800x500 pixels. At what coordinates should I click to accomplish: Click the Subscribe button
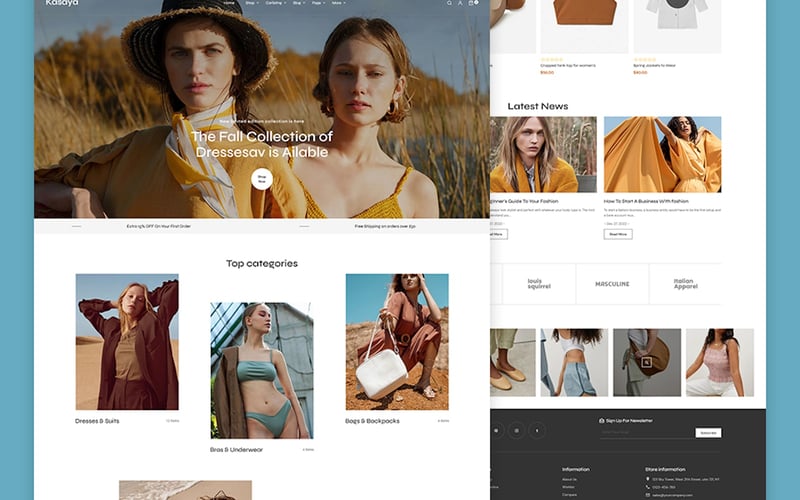tap(708, 433)
